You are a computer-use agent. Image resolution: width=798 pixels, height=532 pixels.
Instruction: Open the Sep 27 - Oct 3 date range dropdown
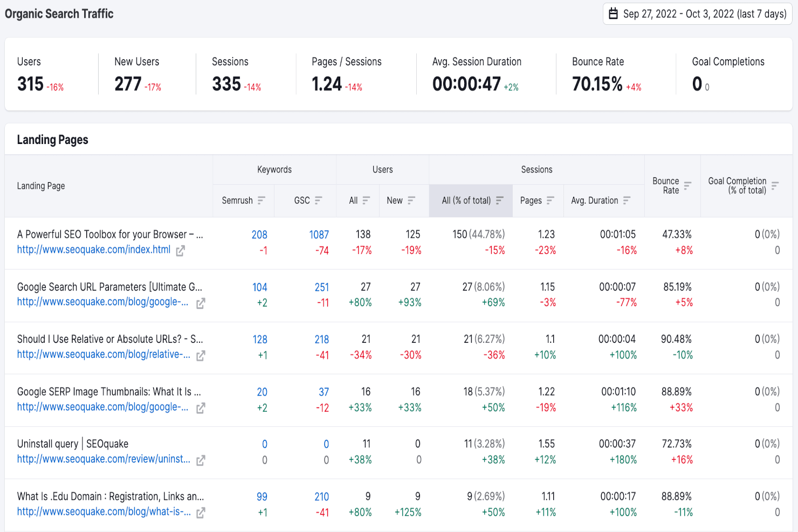(x=697, y=14)
